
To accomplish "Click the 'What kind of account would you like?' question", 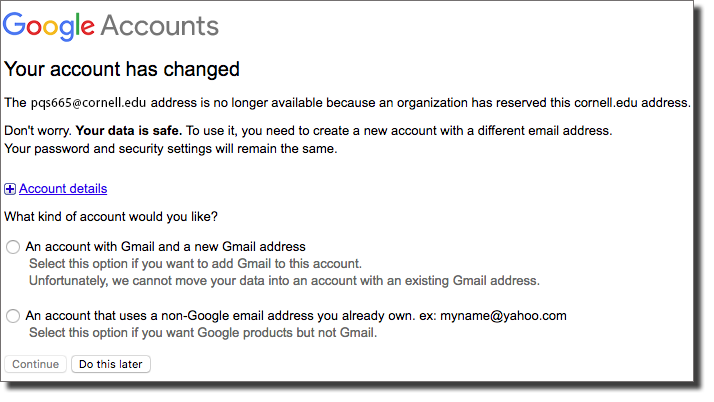I will coord(111,217).
